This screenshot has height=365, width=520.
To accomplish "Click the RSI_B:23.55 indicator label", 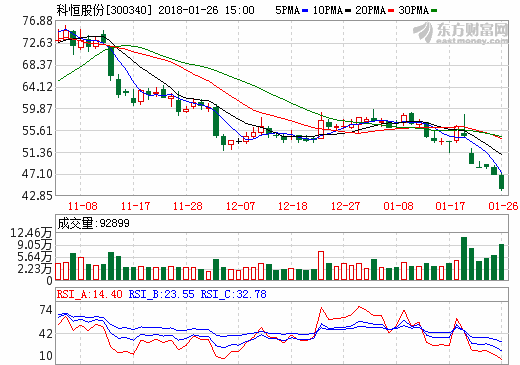I will pos(161,294).
